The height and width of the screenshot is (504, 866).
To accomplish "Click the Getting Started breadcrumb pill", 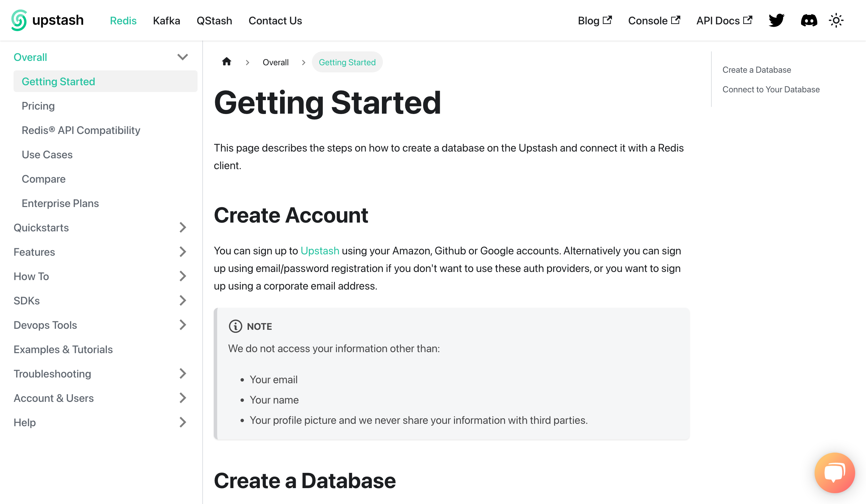I will click(347, 62).
